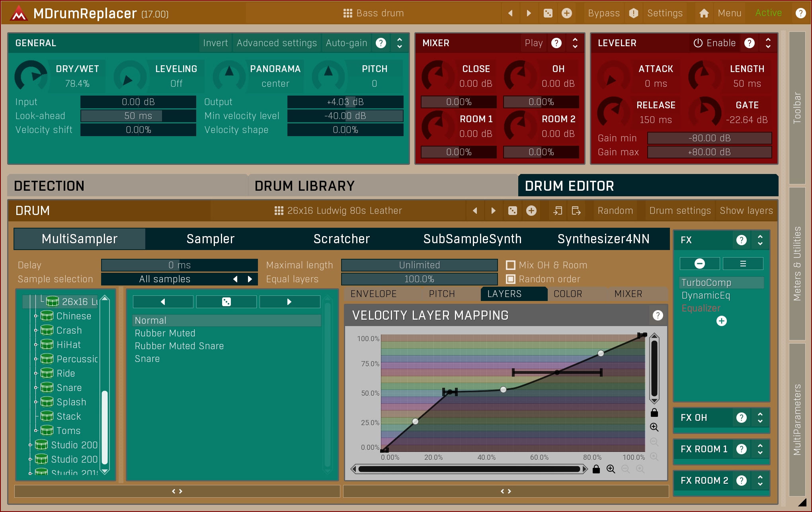Screen dimensions: 812x512
Task: Click the vertical zoom-in magnifier beside graph
Action: 654,427
